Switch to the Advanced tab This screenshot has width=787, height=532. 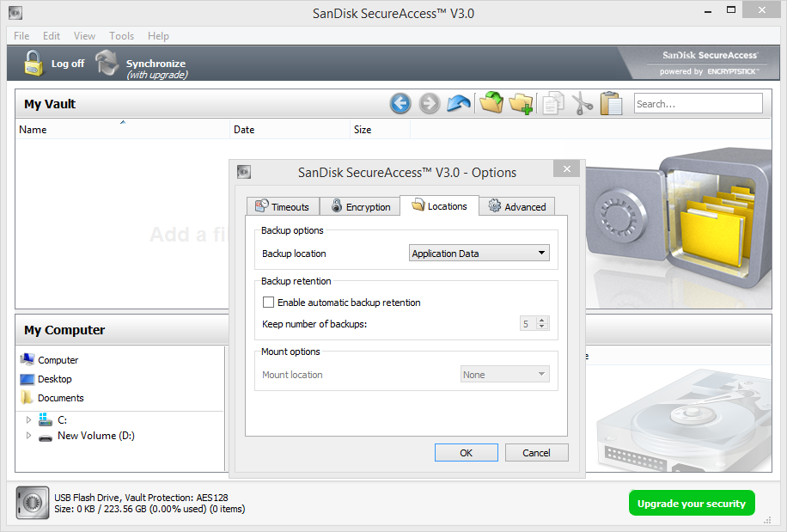point(517,206)
